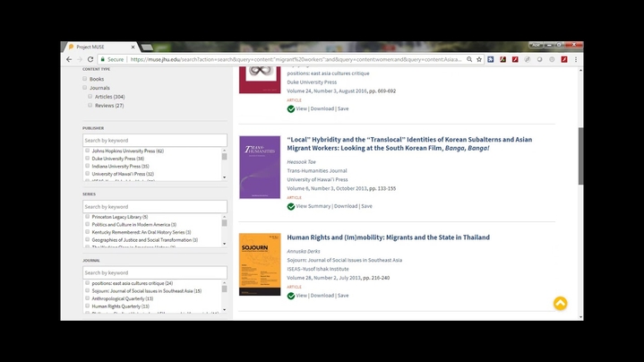
Task: Check Geographies of Justice and Social Transformation
Action: point(87,239)
